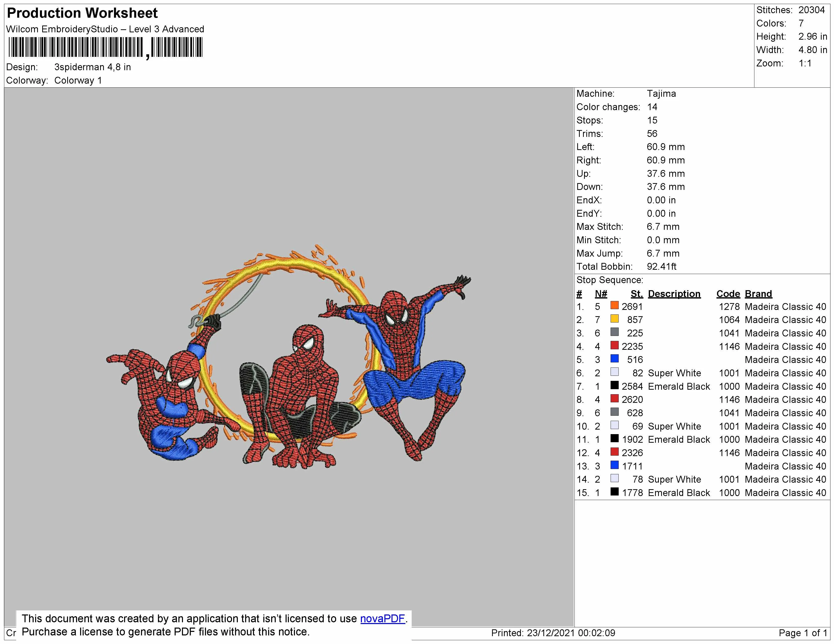Click the black swatch in stop 7
Image resolution: width=834 pixels, height=644 pixels.
click(x=614, y=385)
